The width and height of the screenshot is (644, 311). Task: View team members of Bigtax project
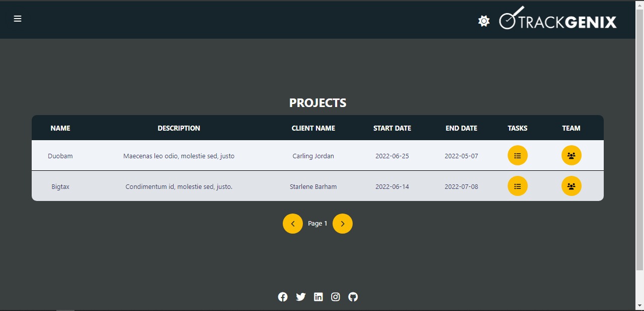(x=571, y=186)
